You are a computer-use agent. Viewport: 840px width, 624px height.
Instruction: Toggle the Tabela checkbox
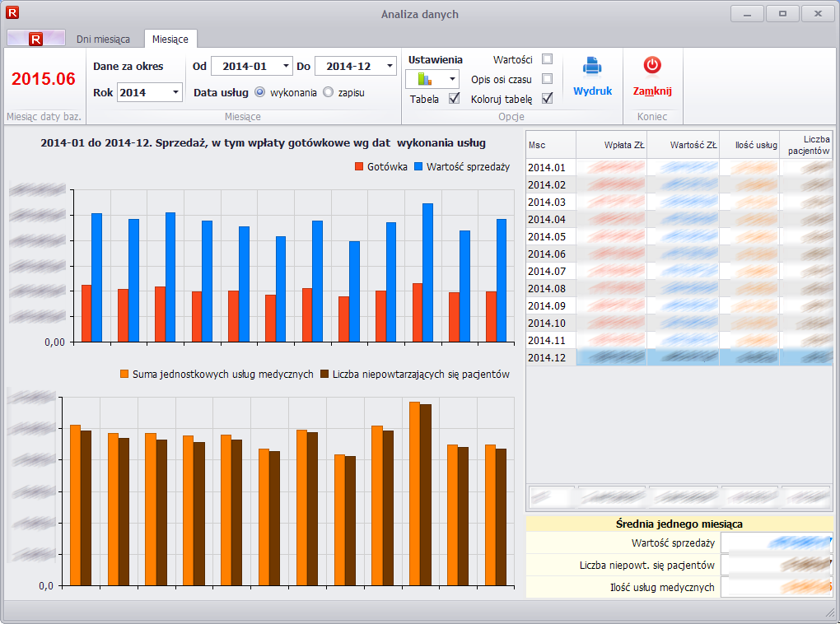click(454, 99)
